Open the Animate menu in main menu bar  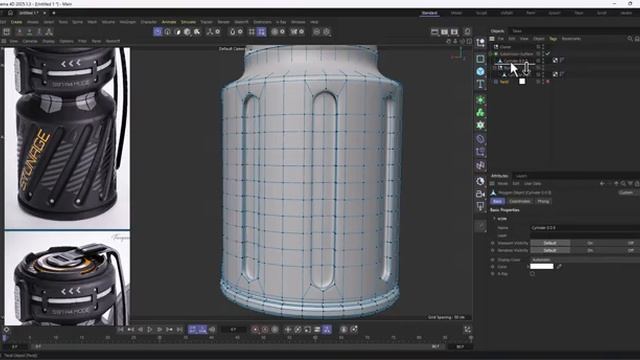(x=169, y=22)
